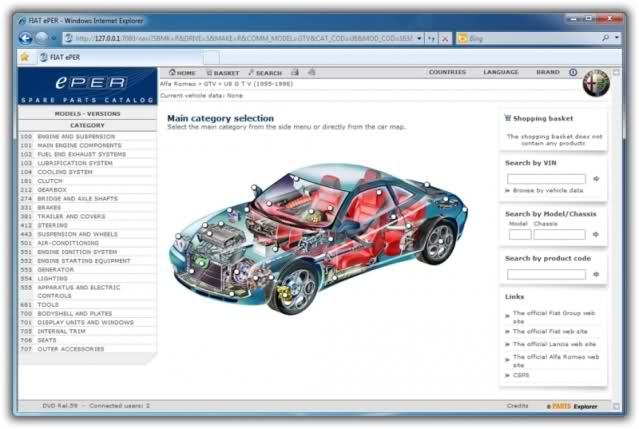Viewport: 639px width, 429px height.
Task: Click the second toolbar icon after SEARCH
Action: (x=311, y=72)
